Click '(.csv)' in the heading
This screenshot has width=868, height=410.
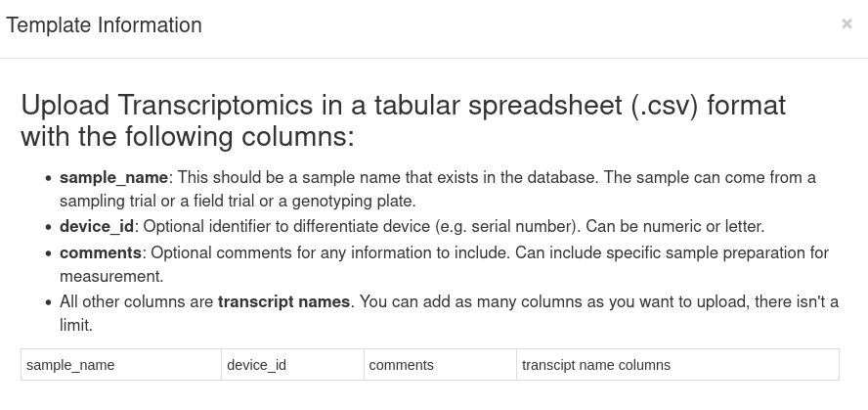[664, 105]
